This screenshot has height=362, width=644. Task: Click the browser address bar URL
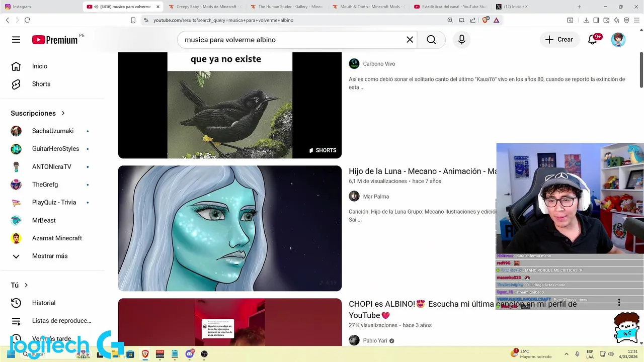(x=223, y=20)
